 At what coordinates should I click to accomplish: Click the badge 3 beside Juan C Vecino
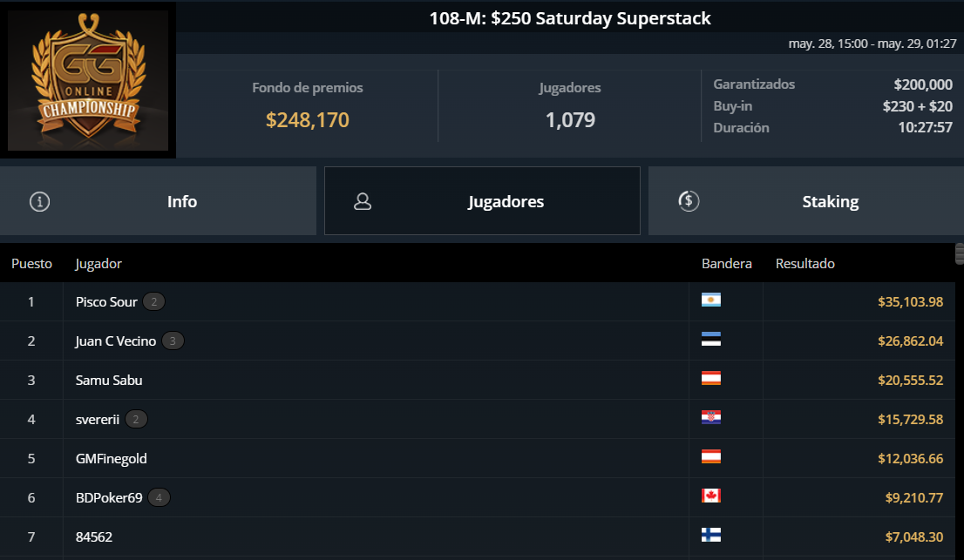pos(173,341)
